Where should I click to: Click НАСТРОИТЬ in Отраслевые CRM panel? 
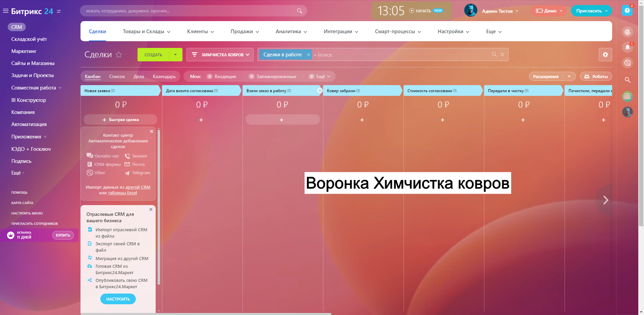(x=118, y=299)
